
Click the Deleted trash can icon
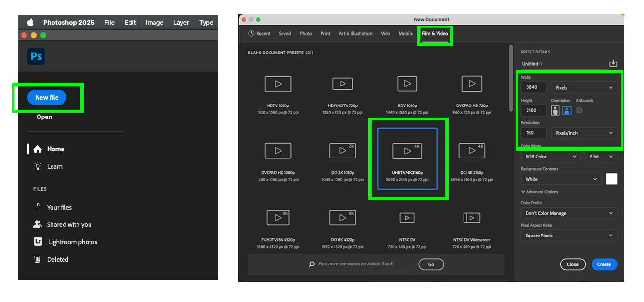pos(37,259)
